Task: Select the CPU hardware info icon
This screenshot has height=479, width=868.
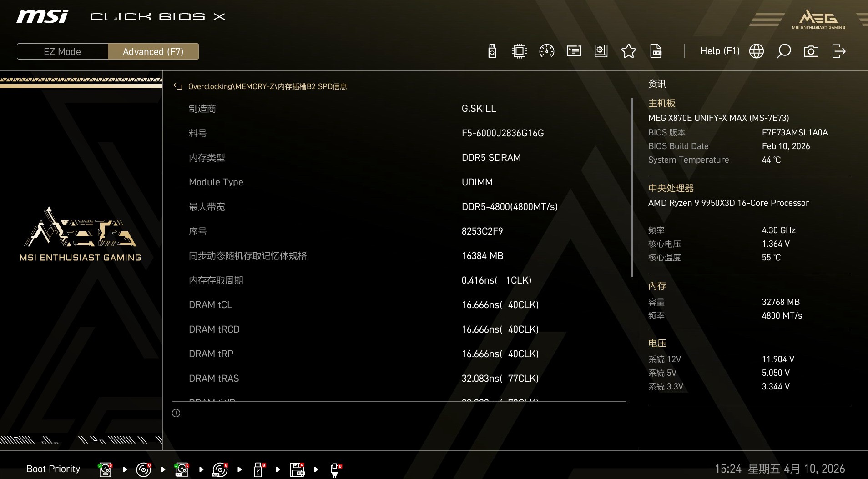Action: click(519, 51)
